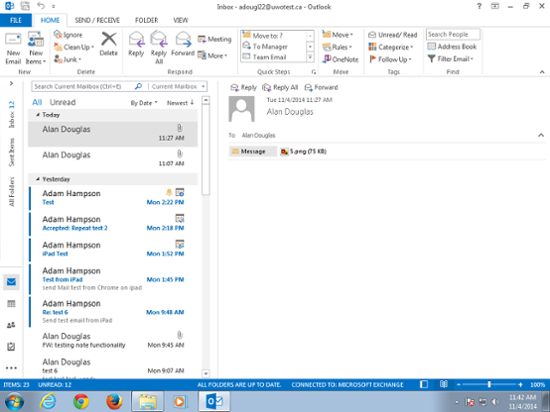This screenshot has width=550, height=412.
Task: Open the 5.png attachment
Action: [x=303, y=151]
